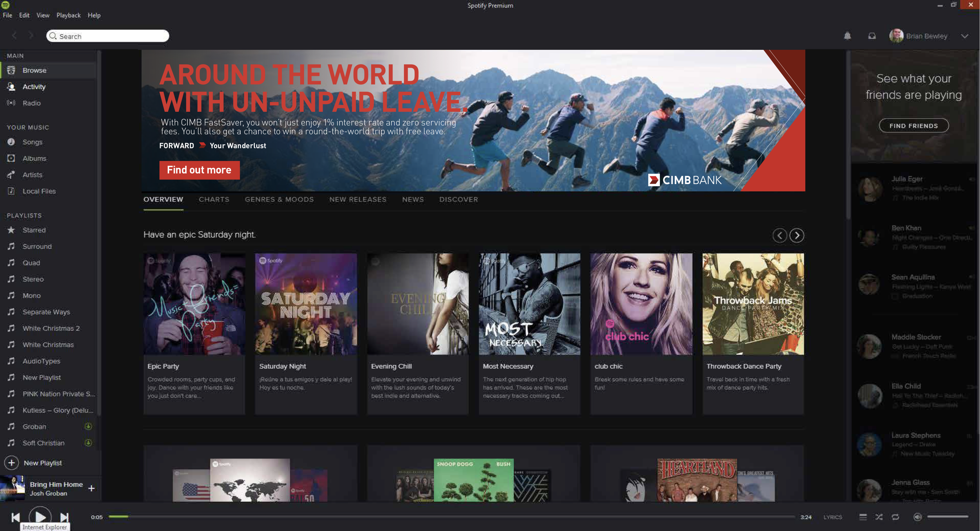Viewport: 980px width, 531px height.
Task: Switch to the Genres & Moods tab
Action: pos(279,199)
